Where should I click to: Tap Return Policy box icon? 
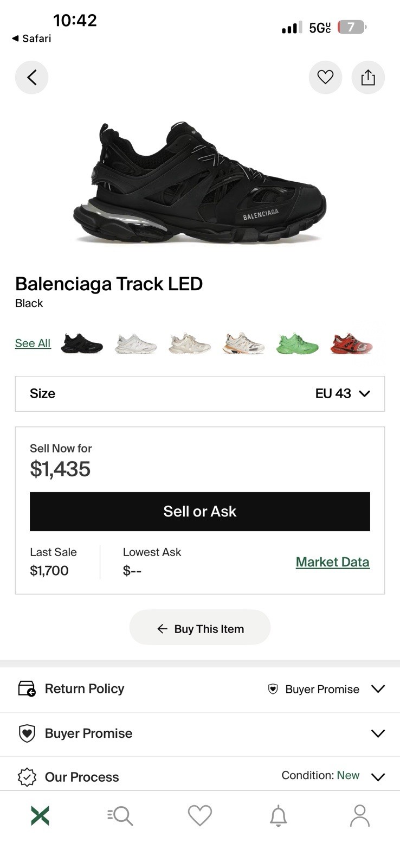pos(27,688)
